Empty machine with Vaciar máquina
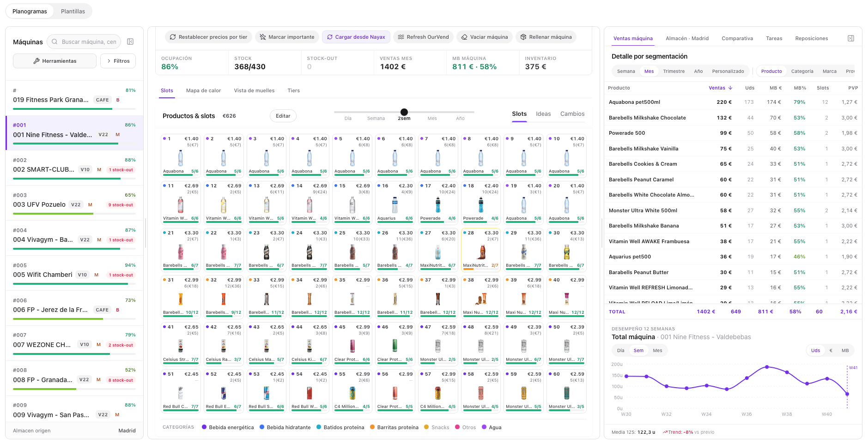The width and height of the screenshot is (868, 443). (484, 37)
